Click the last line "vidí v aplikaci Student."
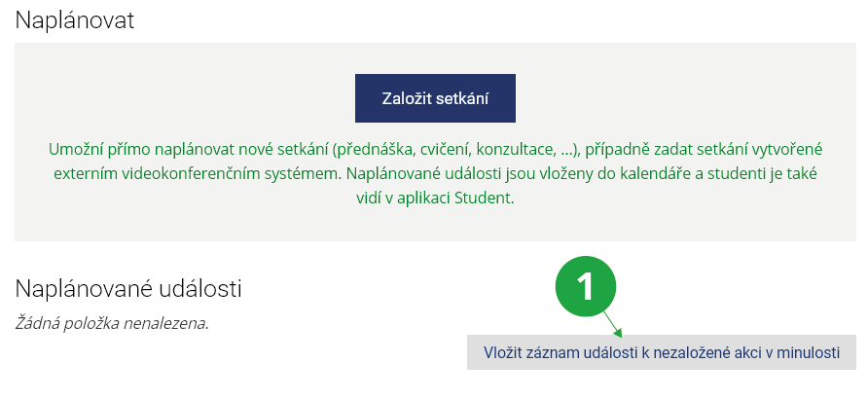 tap(434, 198)
